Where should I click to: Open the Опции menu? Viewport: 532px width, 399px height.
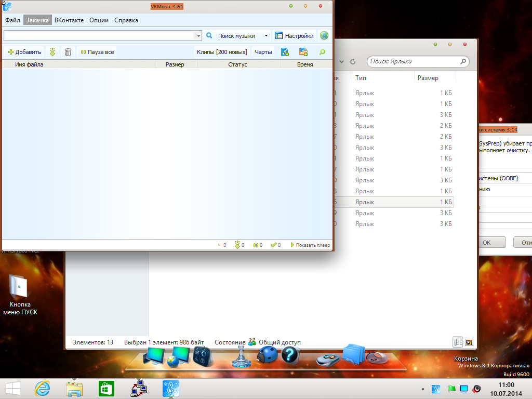(99, 20)
